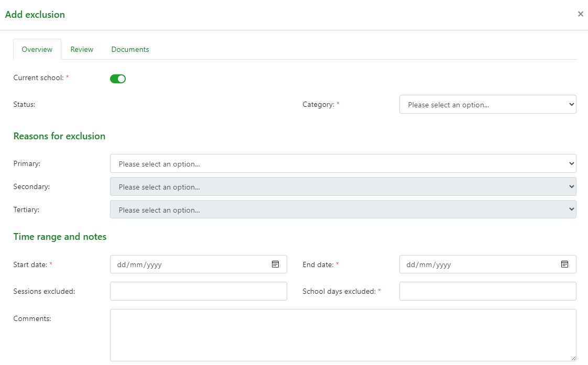The image size is (588, 365).
Task: Switch to the Documents tab
Action: pyautogui.click(x=130, y=49)
